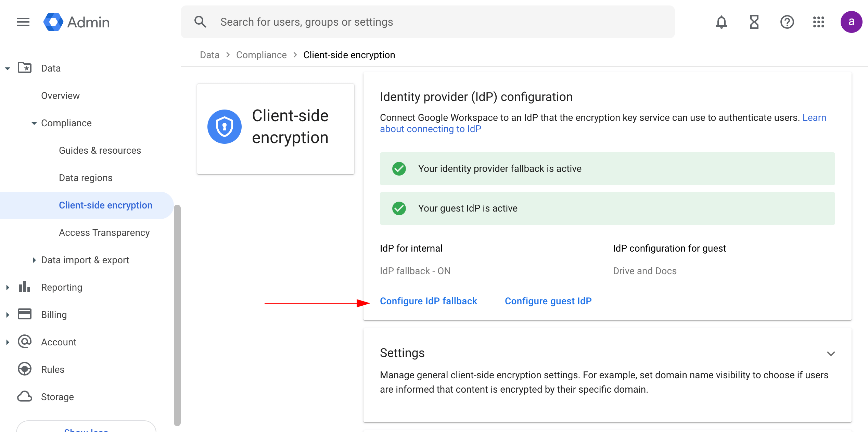Click the sidebar vertical scrollbar

click(177, 315)
